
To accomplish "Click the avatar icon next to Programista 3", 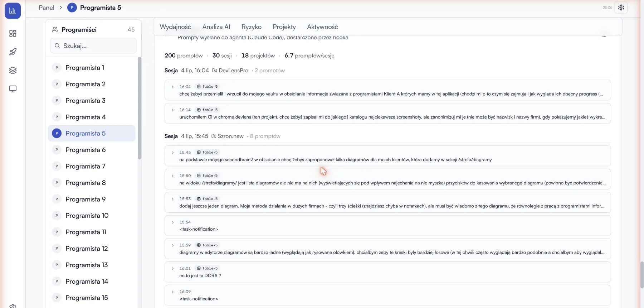I will (x=57, y=101).
